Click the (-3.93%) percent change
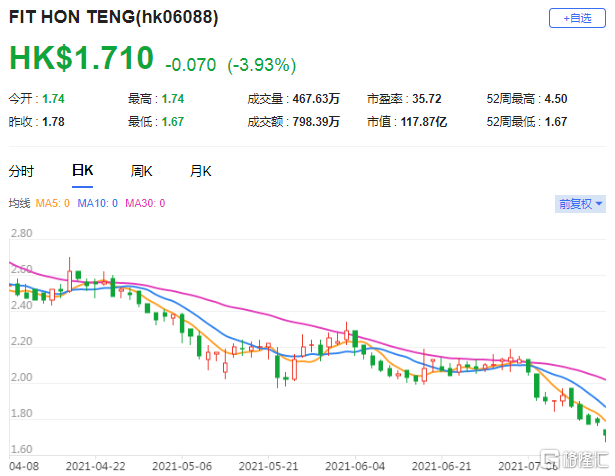 click(x=262, y=65)
